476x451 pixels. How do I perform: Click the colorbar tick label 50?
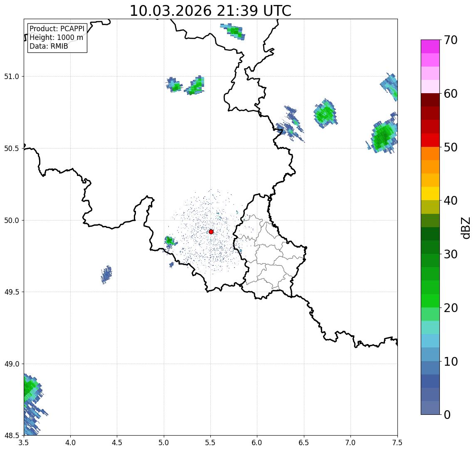coord(451,147)
